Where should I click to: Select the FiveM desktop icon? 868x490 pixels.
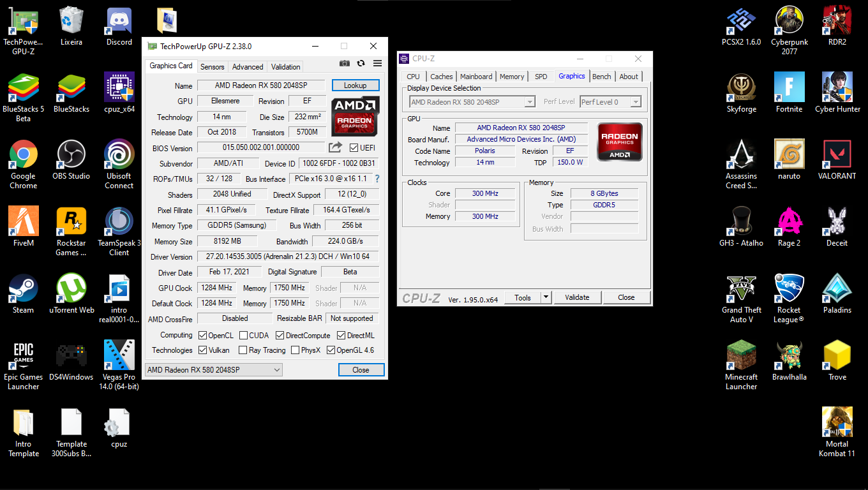[24, 226]
